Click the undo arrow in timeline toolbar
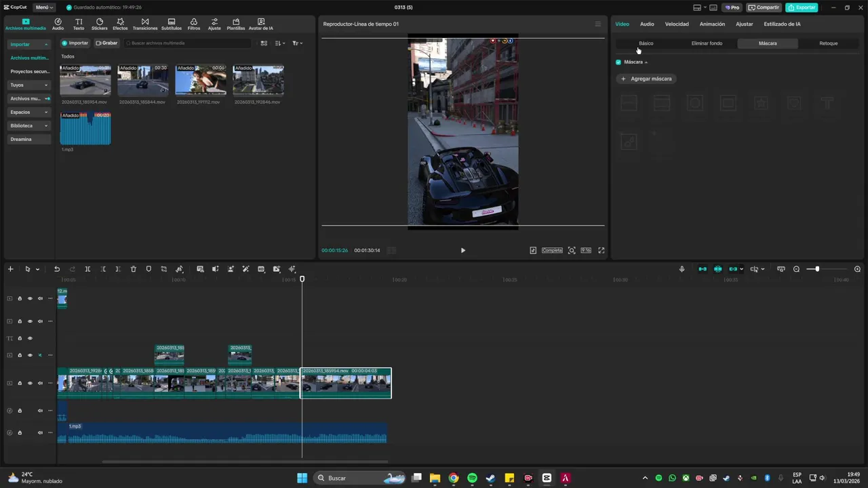868x488 pixels. pyautogui.click(x=57, y=269)
